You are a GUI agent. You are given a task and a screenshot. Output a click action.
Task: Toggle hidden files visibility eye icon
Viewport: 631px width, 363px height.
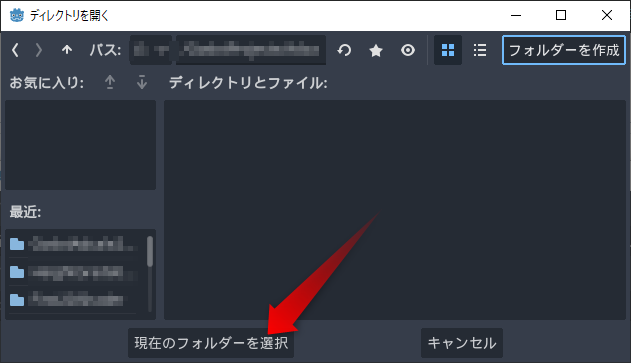408,50
